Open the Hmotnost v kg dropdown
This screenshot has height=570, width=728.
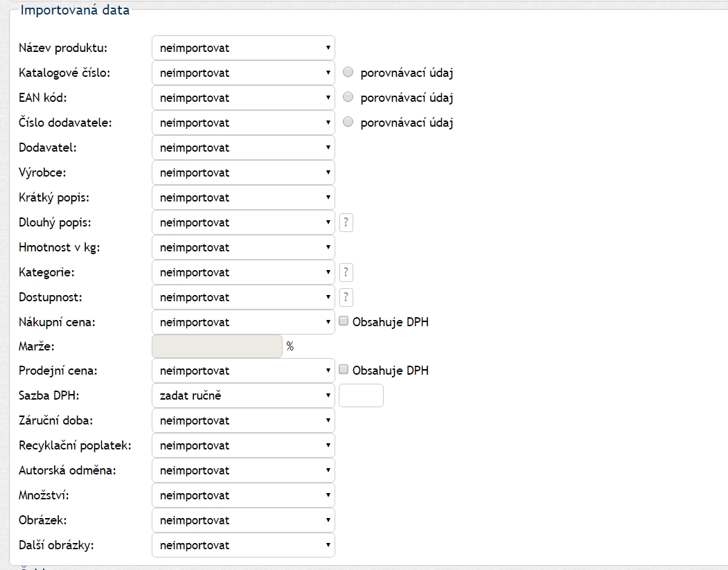[243, 247]
